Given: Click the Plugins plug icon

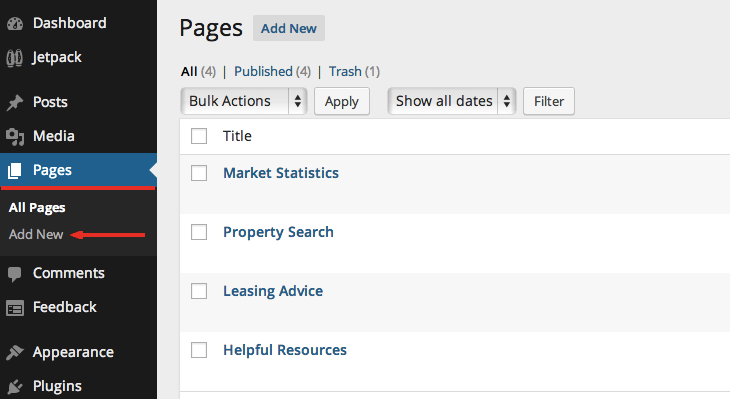Looking at the screenshot, I should [x=15, y=386].
